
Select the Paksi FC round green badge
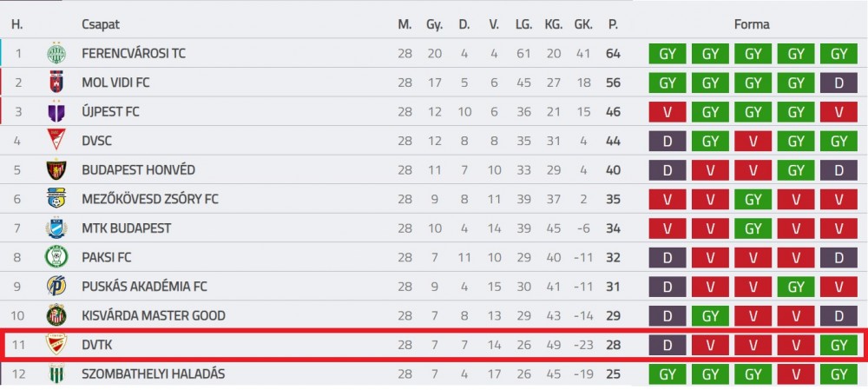coord(56,257)
